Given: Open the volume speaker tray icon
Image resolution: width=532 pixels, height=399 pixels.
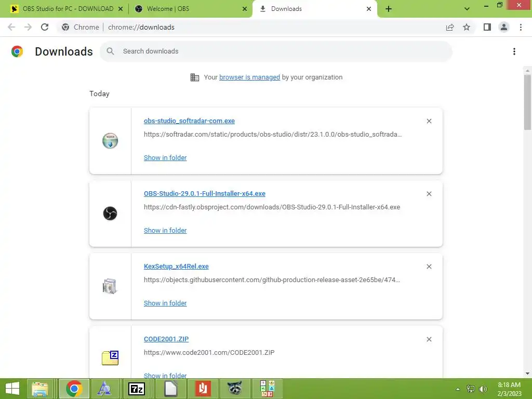Looking at the screenshot, I should click(x=483, y=389).
